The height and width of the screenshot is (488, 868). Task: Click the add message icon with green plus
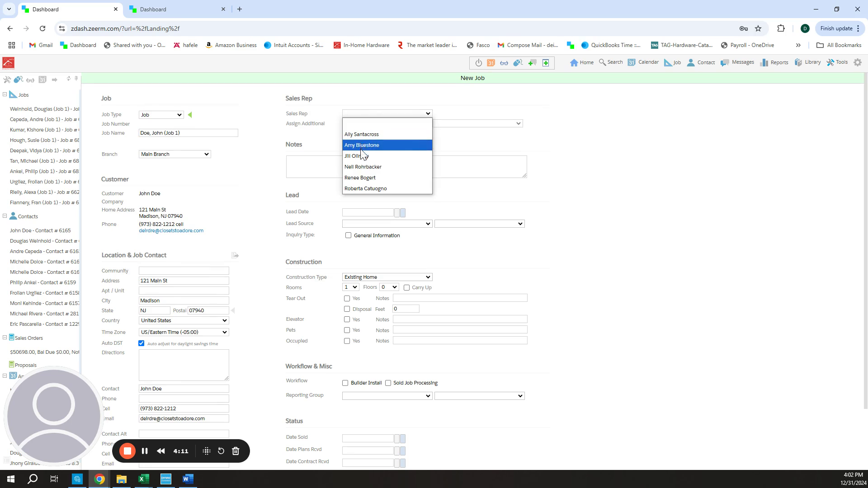click(532, 63)
